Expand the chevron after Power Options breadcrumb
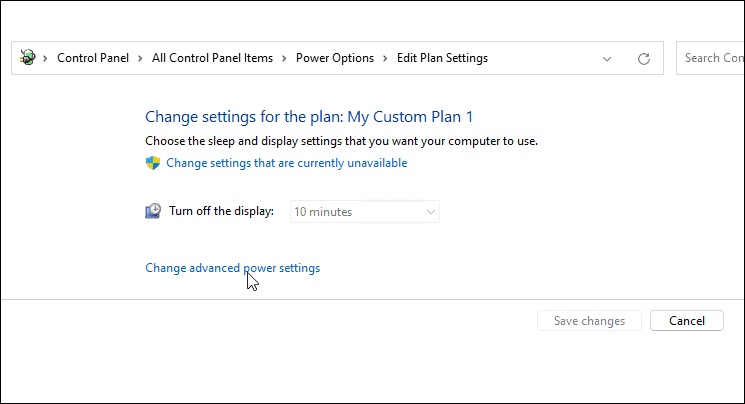The width and height of the screenshot is (745, 404). tap(385, 58)
